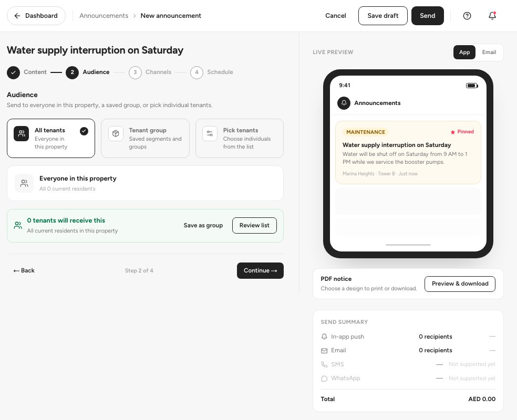This screenshot has height=420, width=517.
Task: Click the Pinned star icon in preview
Action: [x=453, y=132]
